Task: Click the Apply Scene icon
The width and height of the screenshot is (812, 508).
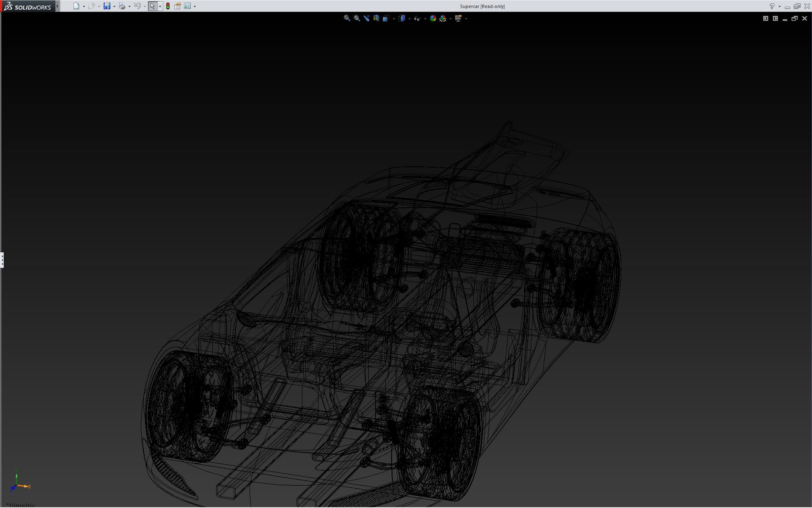Action: pos(443,18)
